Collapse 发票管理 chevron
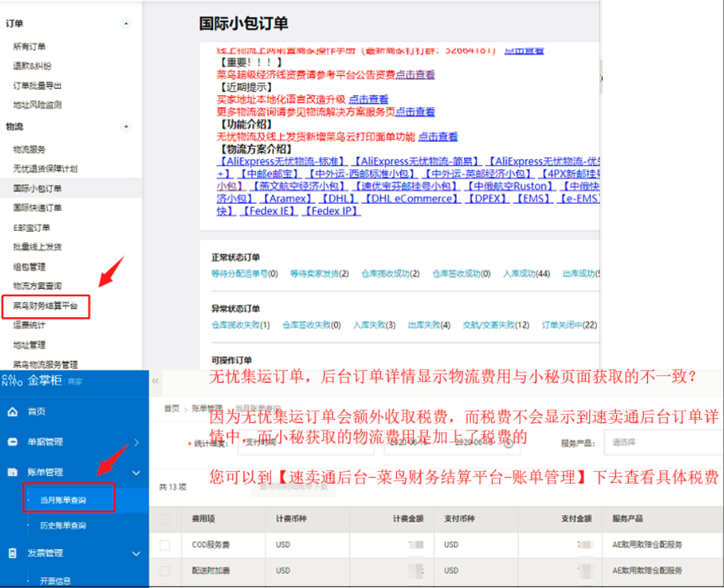The width and height of the screenshot is (724, 588). click(136, 554)
